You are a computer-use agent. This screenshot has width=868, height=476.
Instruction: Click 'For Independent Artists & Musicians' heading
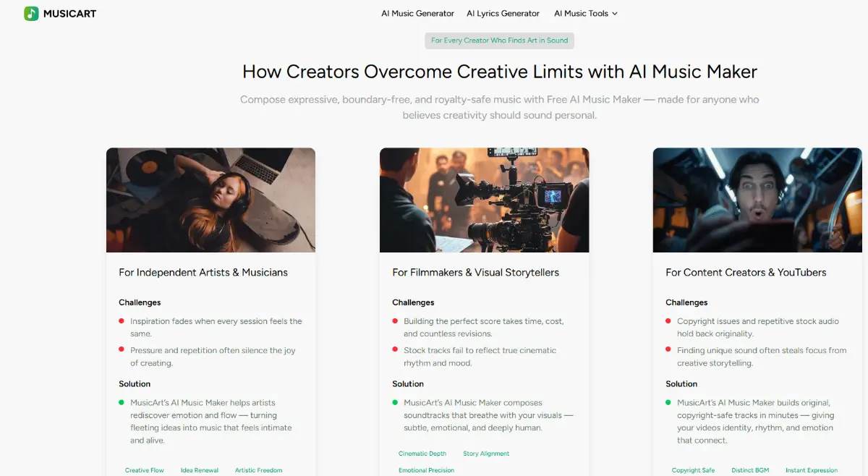[203, 273]
